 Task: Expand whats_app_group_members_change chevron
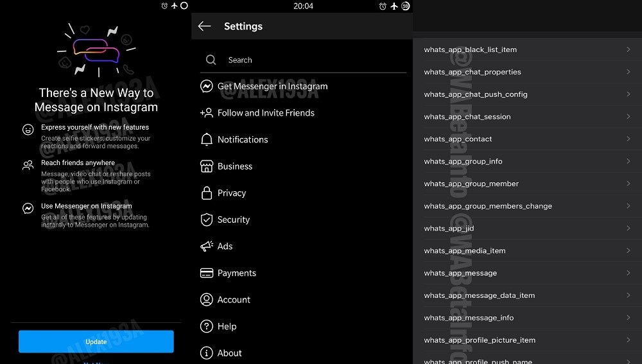coord(628,205)
